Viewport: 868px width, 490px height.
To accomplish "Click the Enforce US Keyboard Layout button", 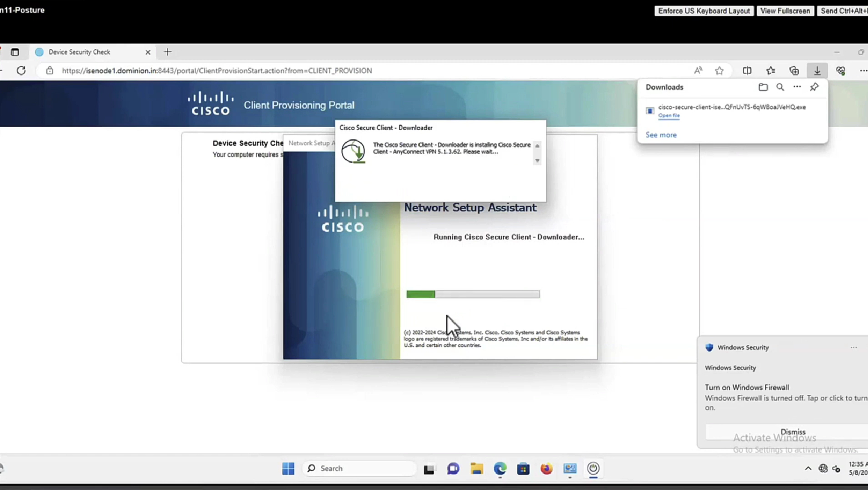I will tap(704, 11).
